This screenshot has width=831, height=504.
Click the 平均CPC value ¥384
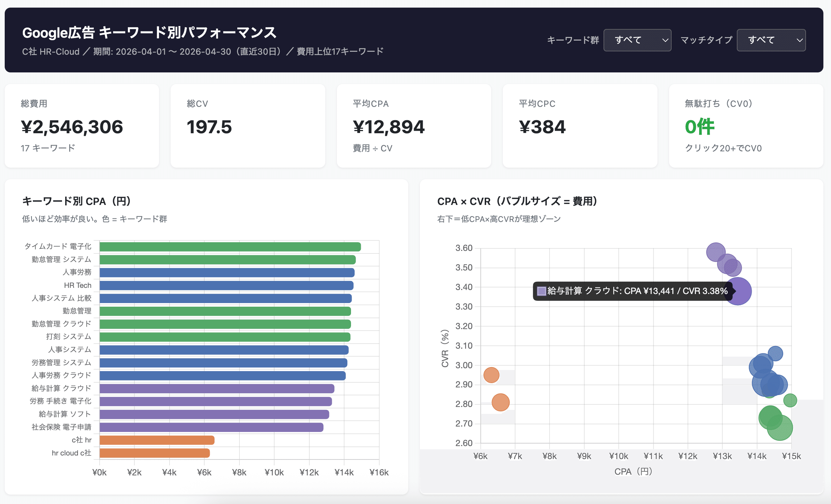tap(542, 127)
